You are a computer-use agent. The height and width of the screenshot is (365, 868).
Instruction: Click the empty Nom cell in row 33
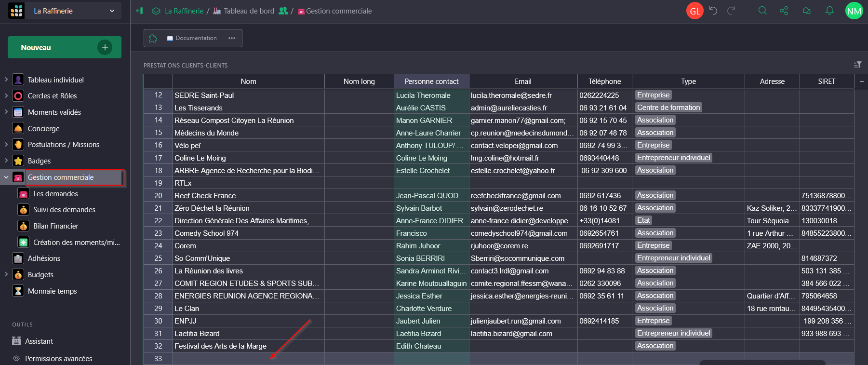tap(248, 358)
